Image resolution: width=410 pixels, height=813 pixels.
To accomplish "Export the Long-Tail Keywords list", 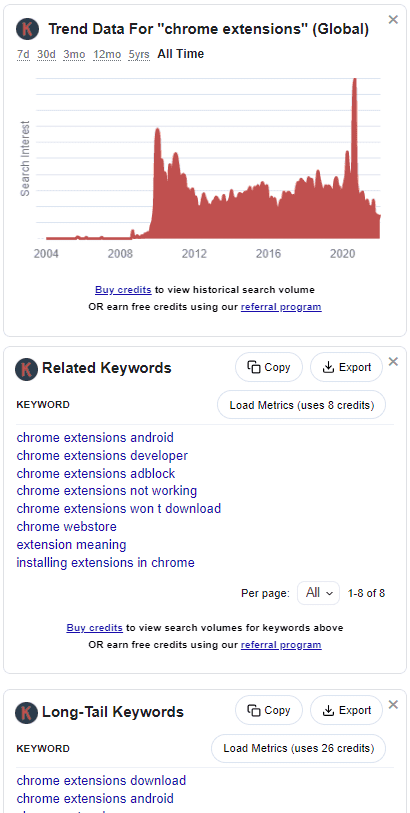I will coord(347,710).
